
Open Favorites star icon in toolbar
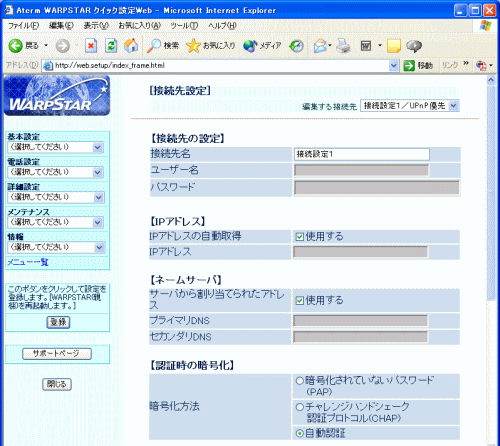pos(193,46)
